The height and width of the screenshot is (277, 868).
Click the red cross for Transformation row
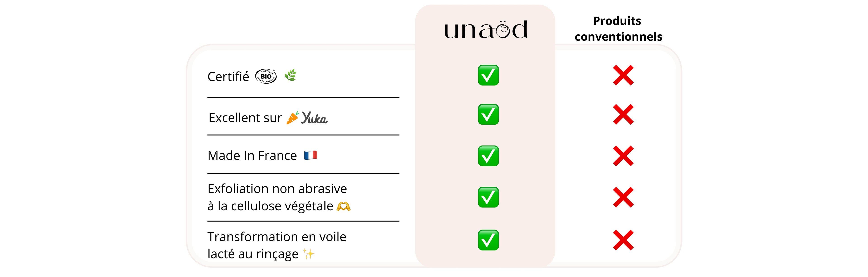[623, 240]
